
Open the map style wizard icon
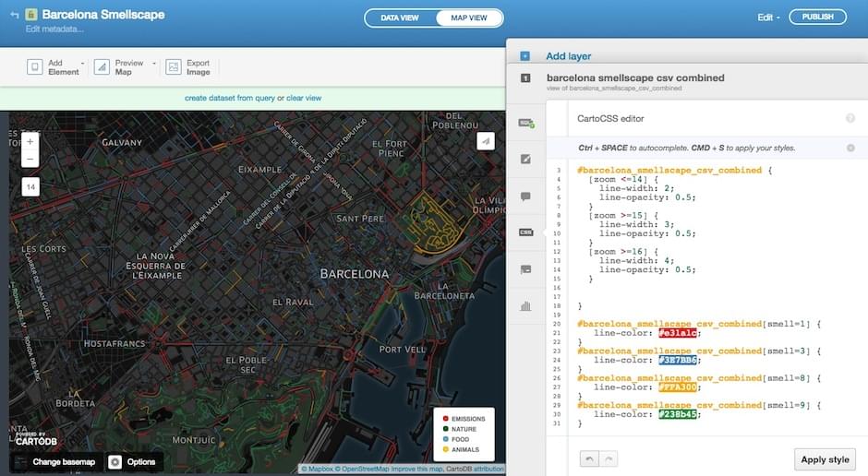pos(525,159)
